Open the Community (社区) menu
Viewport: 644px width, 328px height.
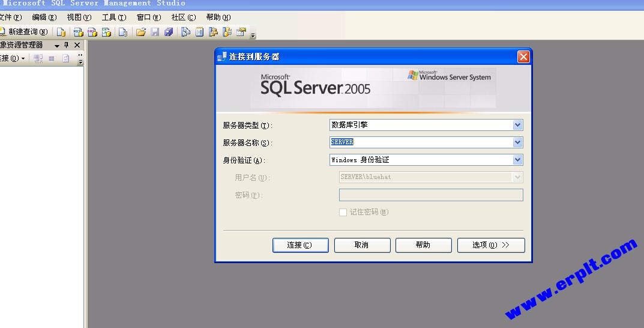point(184,17)
